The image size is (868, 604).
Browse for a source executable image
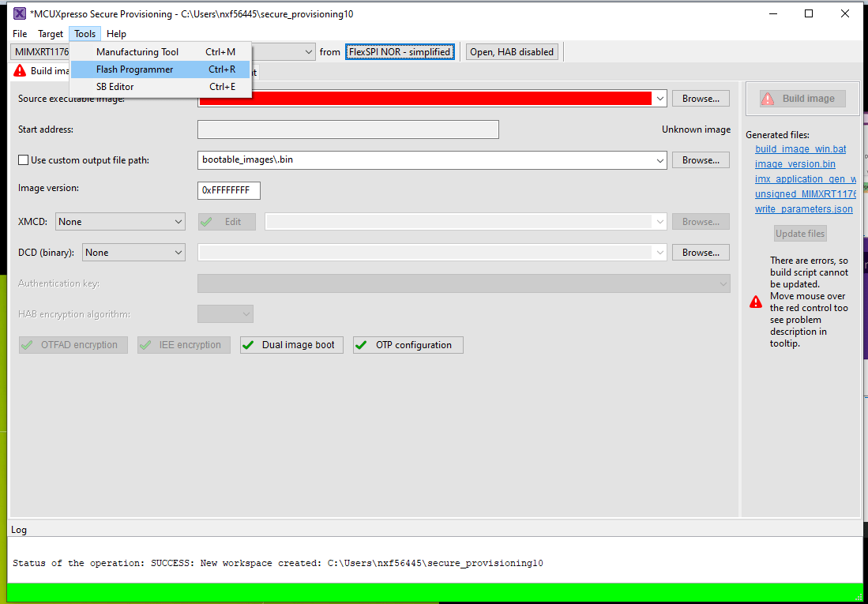pos(701,98)
